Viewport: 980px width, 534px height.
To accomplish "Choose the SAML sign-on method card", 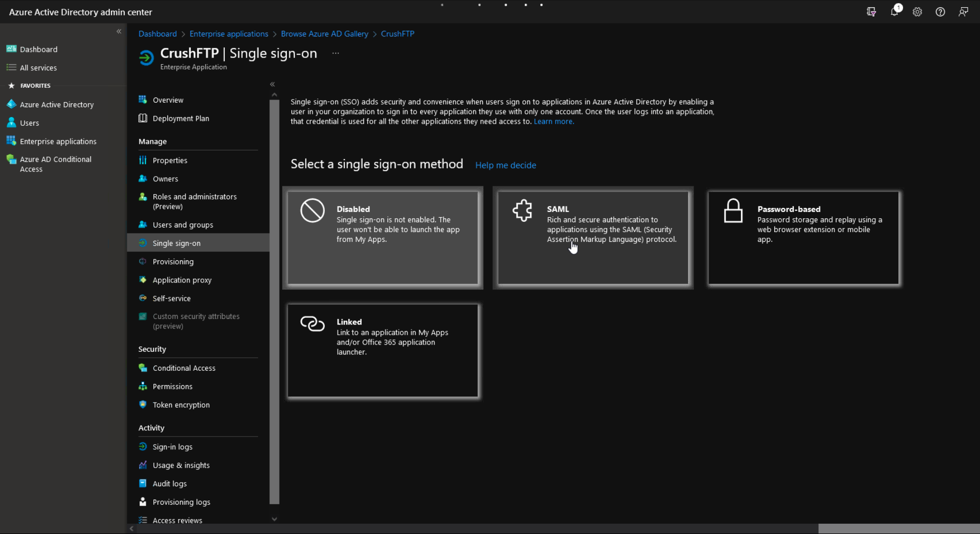I will click(x=593, y=238).
